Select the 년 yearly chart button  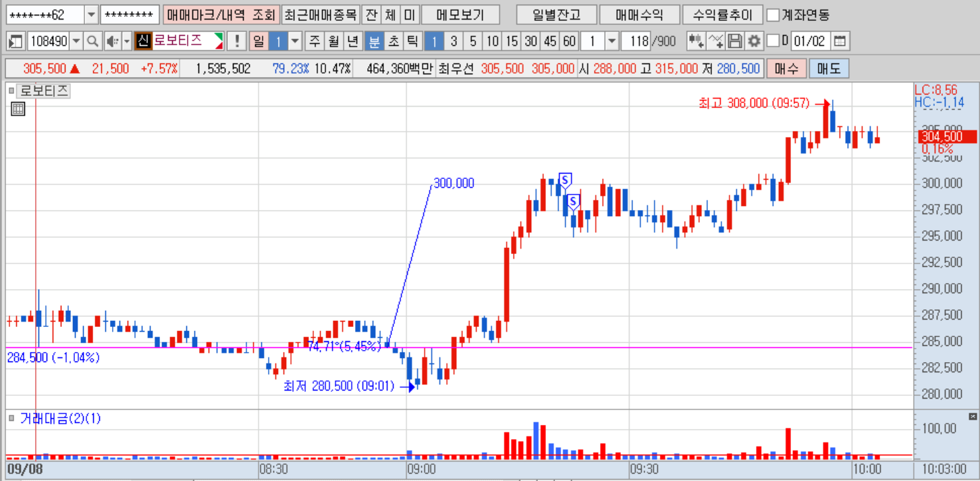point(352,41)
